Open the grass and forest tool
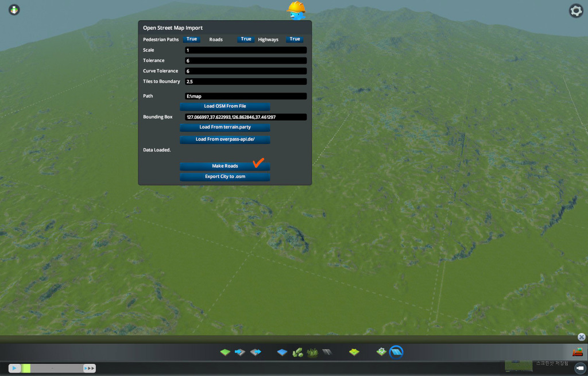This screenshot has height=376, width=588. click(312, 352)
